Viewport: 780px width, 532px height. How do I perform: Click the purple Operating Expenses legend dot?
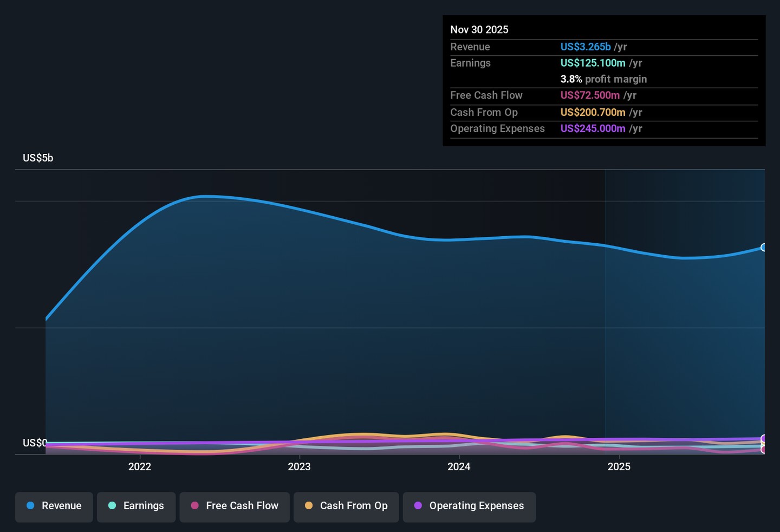coord(418,505)
